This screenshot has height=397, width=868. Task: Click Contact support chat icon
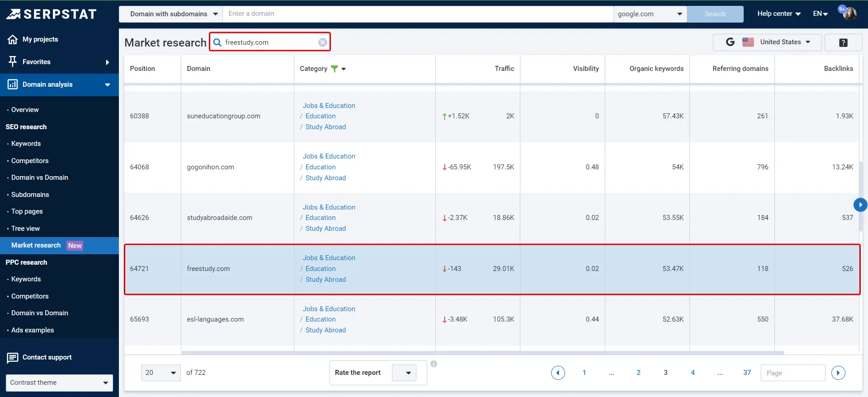(13, 358)
